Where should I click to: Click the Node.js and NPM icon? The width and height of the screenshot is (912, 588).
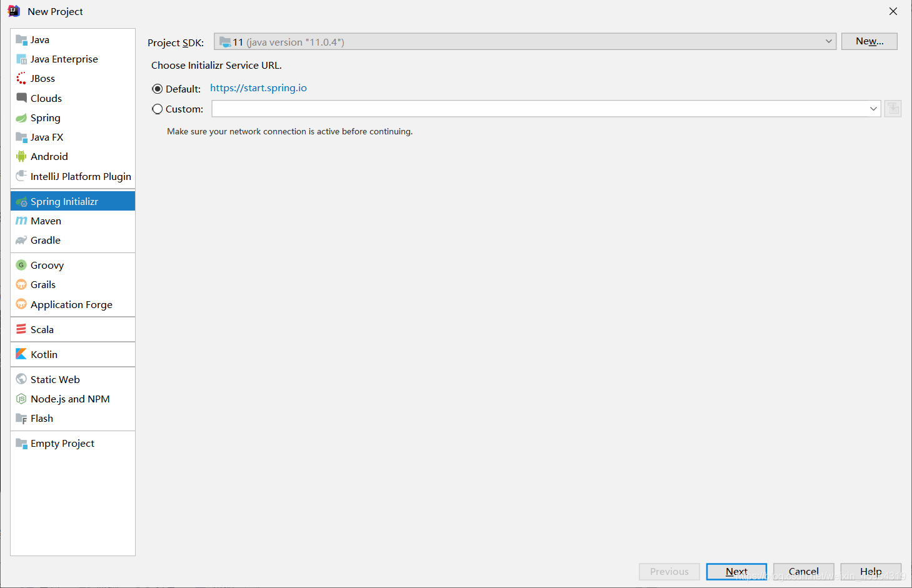click(21, 399)
